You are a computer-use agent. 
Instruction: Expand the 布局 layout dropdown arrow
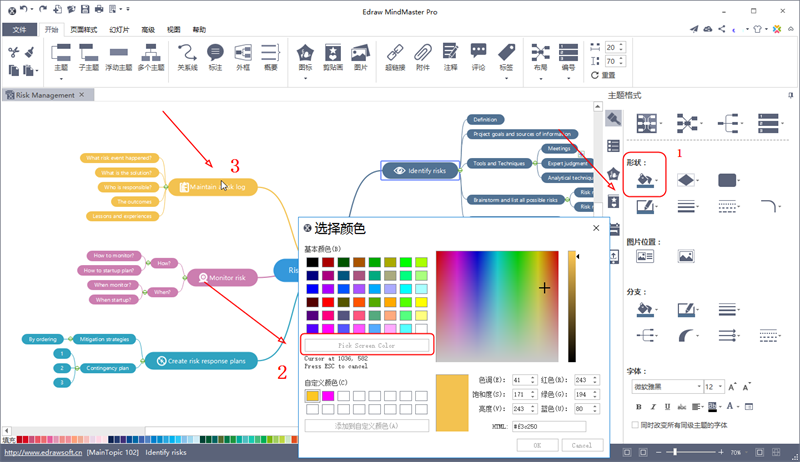(x=540, y=79)
